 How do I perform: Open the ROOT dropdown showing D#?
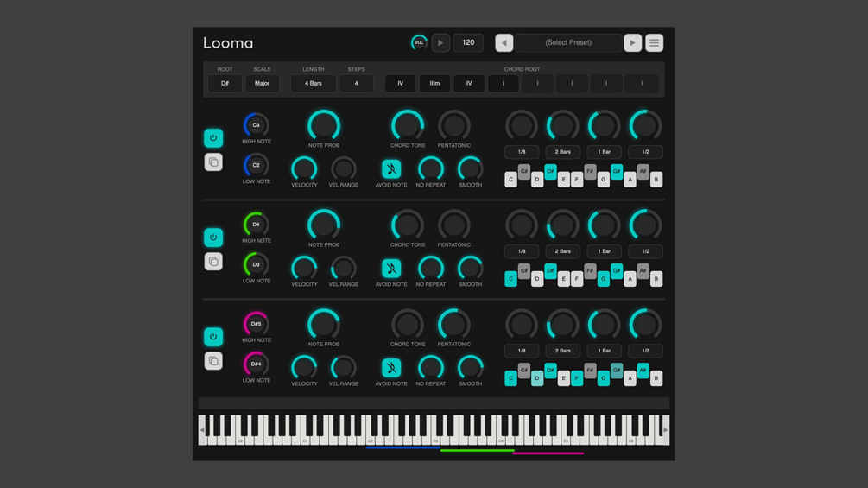click(x=225, y=84)
